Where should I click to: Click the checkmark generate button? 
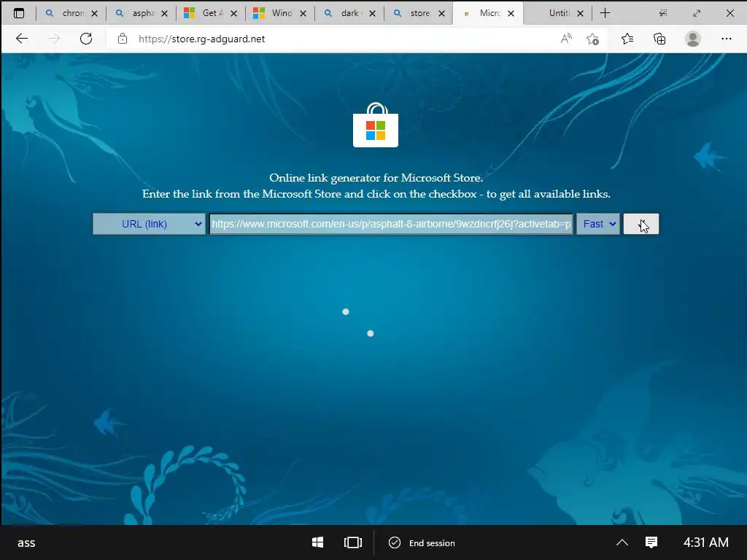(641, 224)
